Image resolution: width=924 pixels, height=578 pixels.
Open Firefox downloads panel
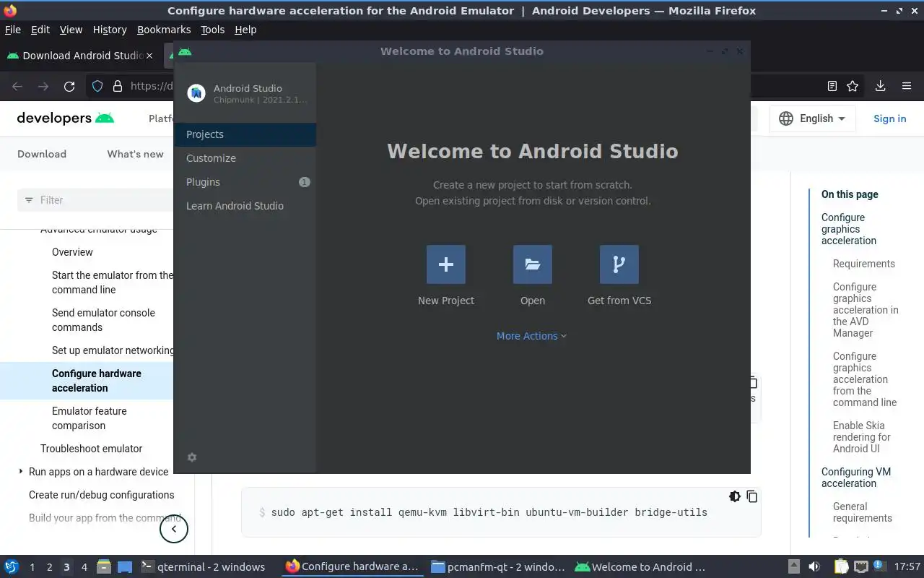(880, 86)
